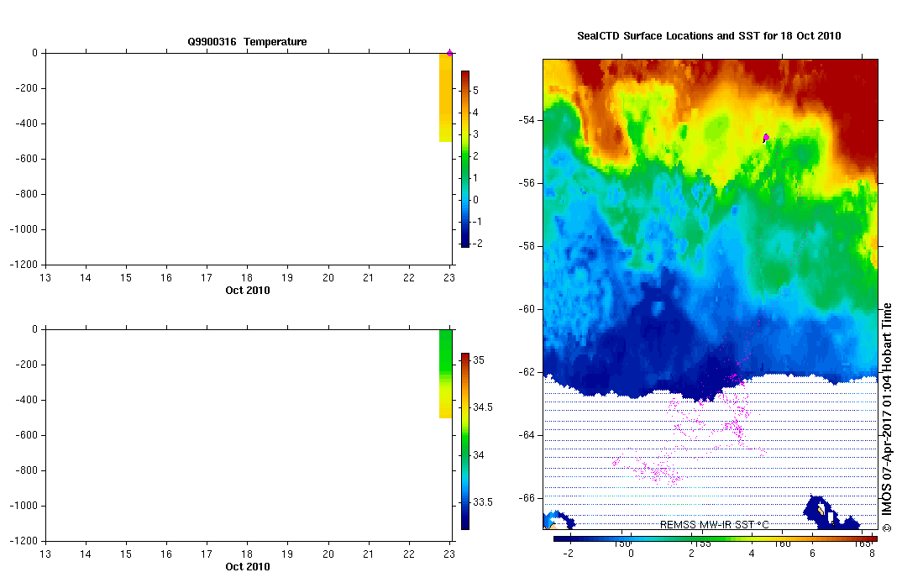923x588 pixels.
Task: Click the salinity plot vertical colorbar
Action: 464,441
